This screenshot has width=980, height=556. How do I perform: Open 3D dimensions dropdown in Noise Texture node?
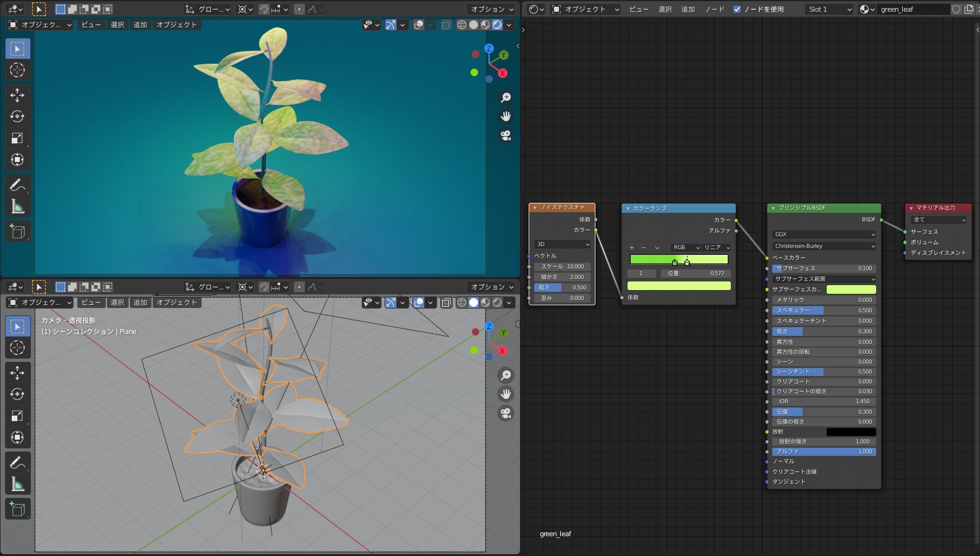click(562, 244)
